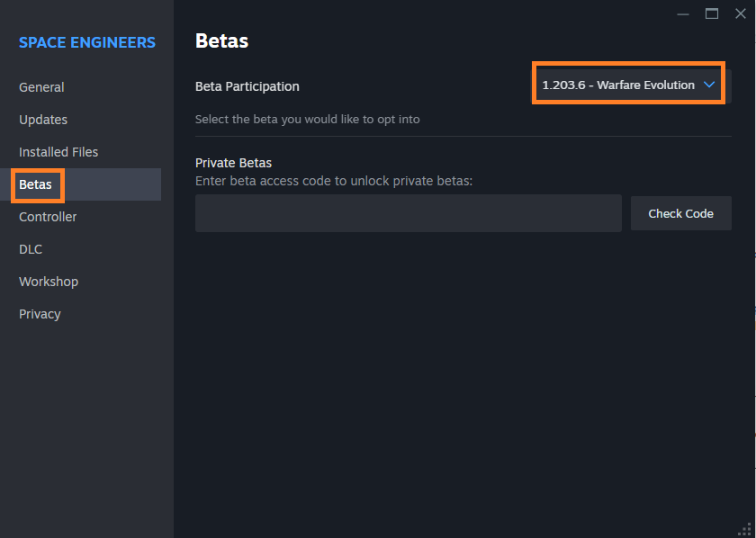This screenshot has height=538, width=756.
Task: Click the chevron arrow beside Warfare Evolution
Action: [x=709, y=85]
